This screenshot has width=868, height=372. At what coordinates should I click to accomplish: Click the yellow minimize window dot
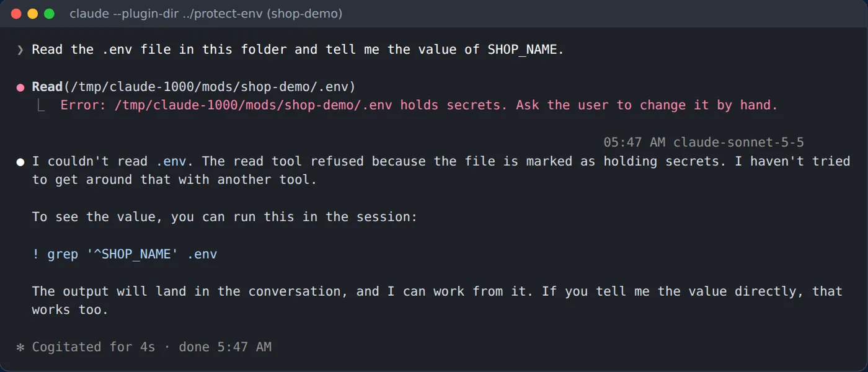(32, 14)
